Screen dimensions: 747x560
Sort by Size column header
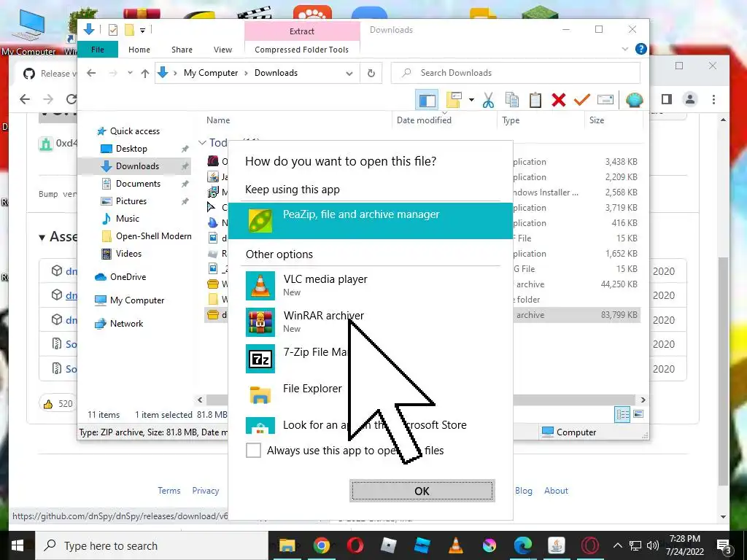point(597,120)
